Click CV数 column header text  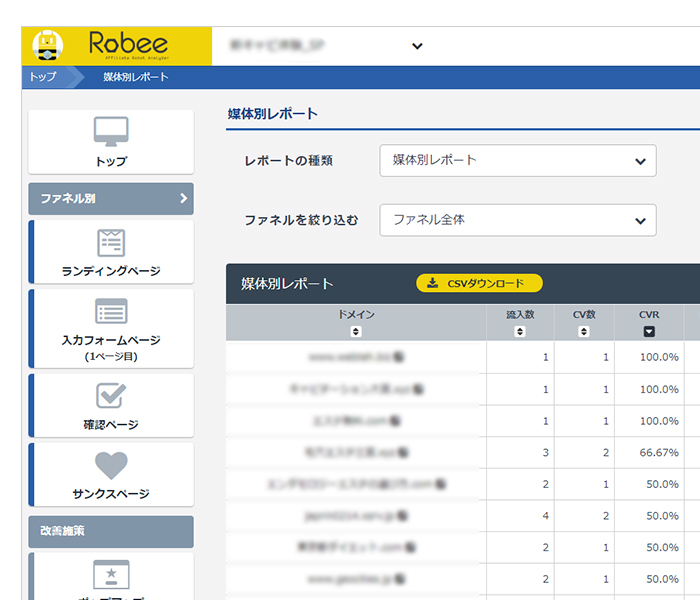(x=584, y=315)
